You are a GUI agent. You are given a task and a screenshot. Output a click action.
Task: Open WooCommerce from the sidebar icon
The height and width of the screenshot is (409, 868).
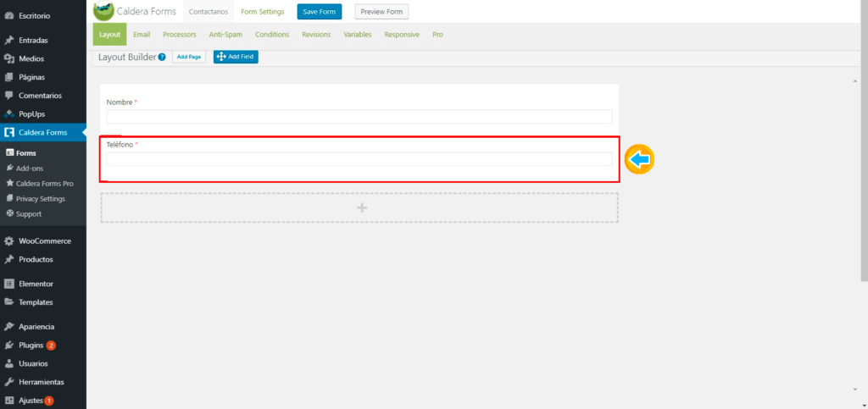9,241
